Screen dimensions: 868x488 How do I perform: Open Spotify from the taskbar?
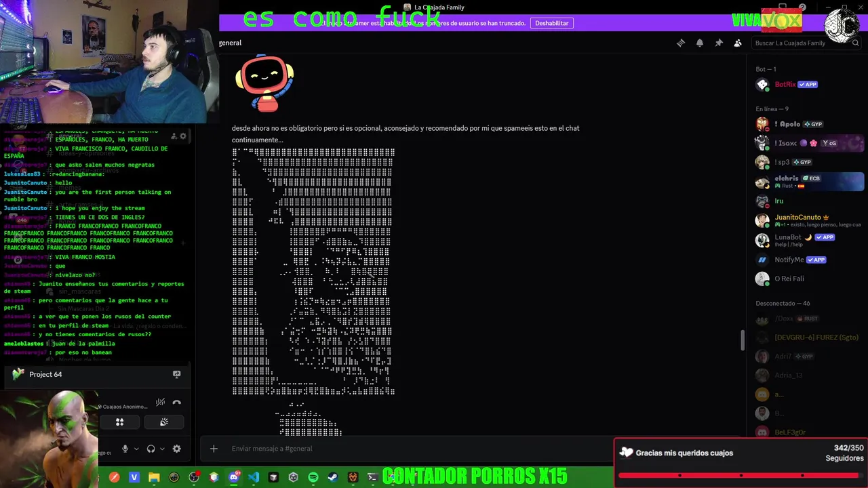(313, 477)
